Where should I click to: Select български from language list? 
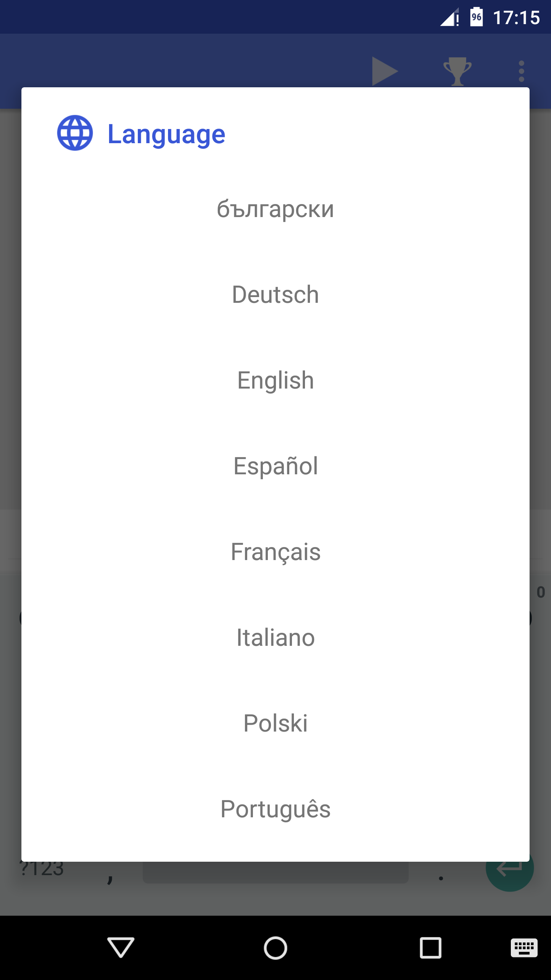(x=275, y=209)
